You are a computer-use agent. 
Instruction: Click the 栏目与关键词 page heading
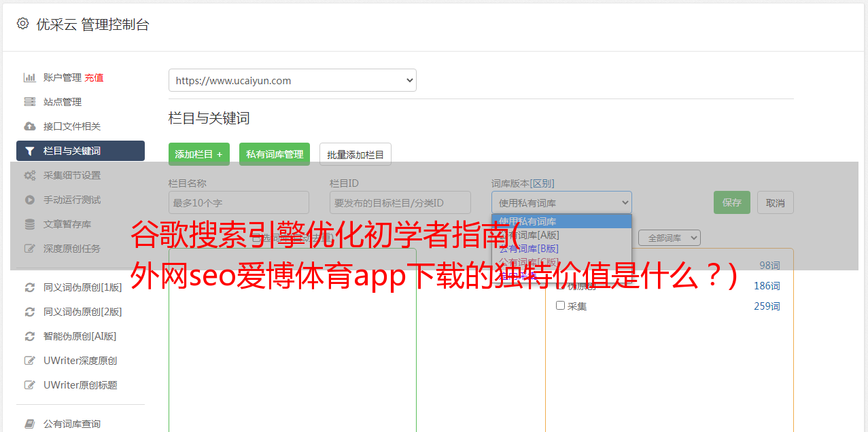coord(209,118)
